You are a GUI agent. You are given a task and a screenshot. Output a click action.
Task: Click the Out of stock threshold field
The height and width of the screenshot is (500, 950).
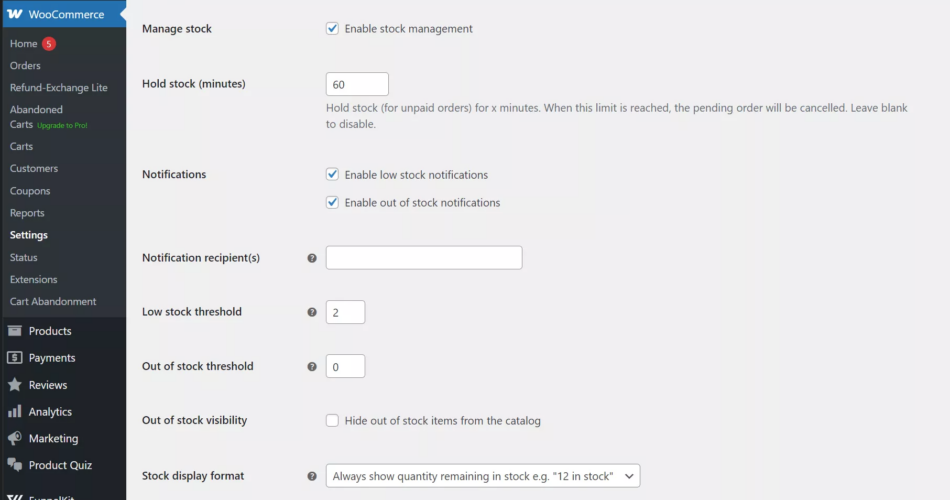pos(345,367)
